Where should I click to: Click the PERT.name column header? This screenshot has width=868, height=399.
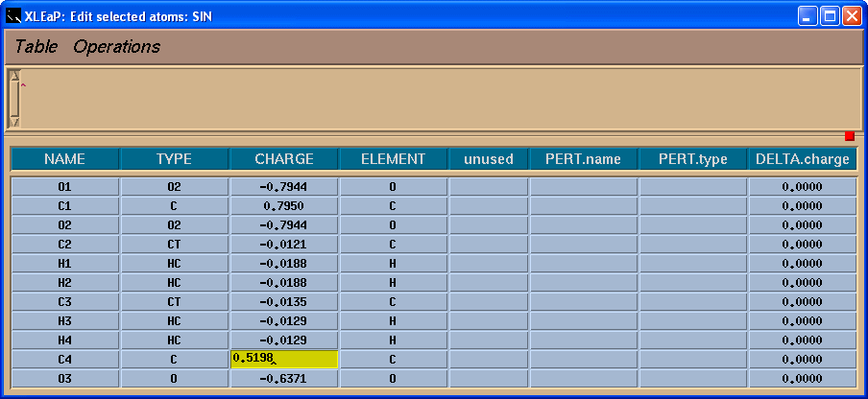[584, 160]
